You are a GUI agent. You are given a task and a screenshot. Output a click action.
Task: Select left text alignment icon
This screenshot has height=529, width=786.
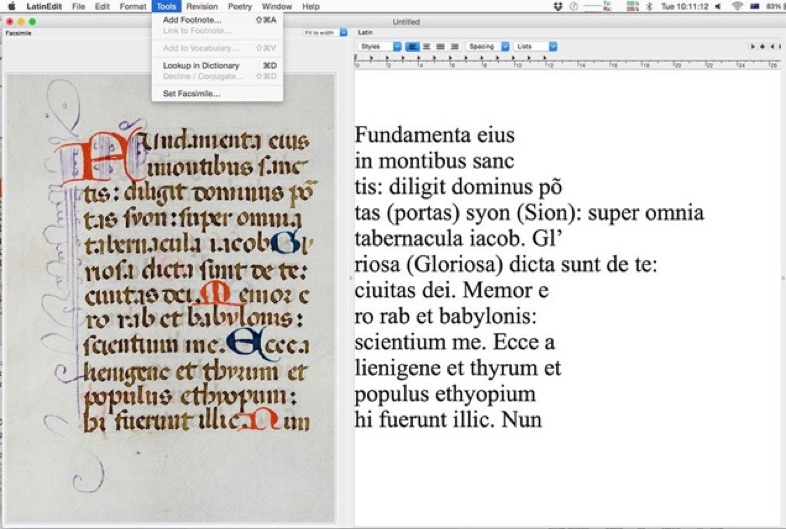pyautogui.click(x=413, y=47)
